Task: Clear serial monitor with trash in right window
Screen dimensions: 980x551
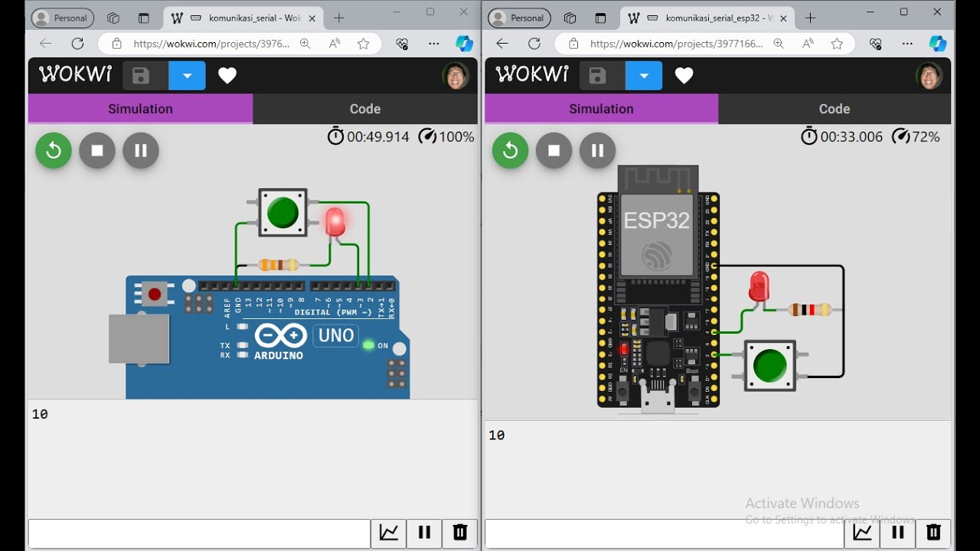Action: click(933, 533)
